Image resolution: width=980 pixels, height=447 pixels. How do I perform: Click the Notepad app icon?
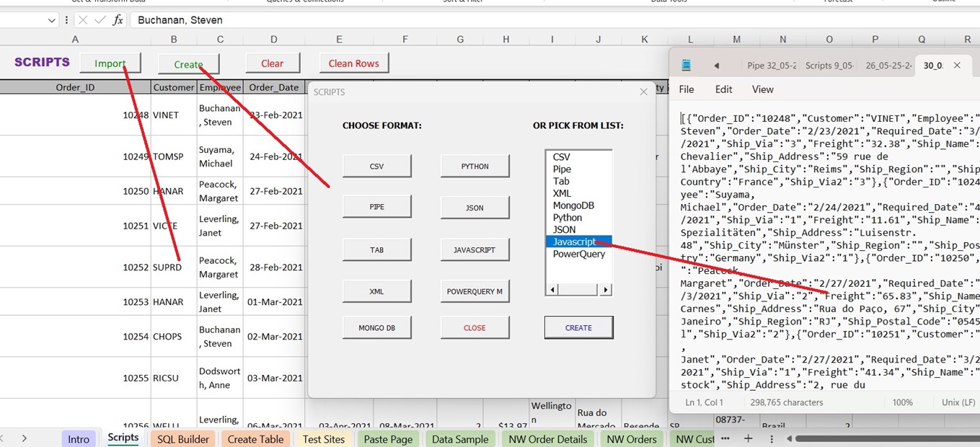point(687,66)
